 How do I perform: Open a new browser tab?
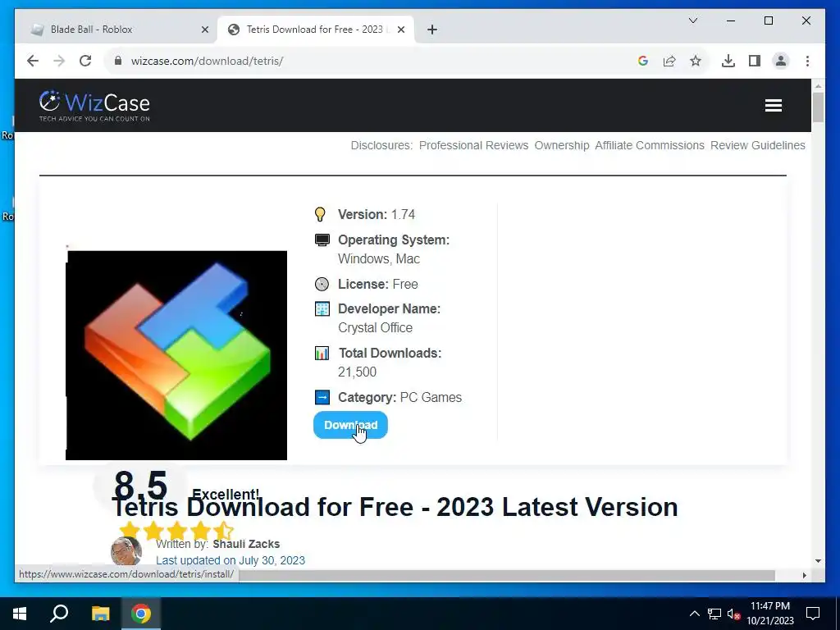pyautogui.click(x=431, y=30)
